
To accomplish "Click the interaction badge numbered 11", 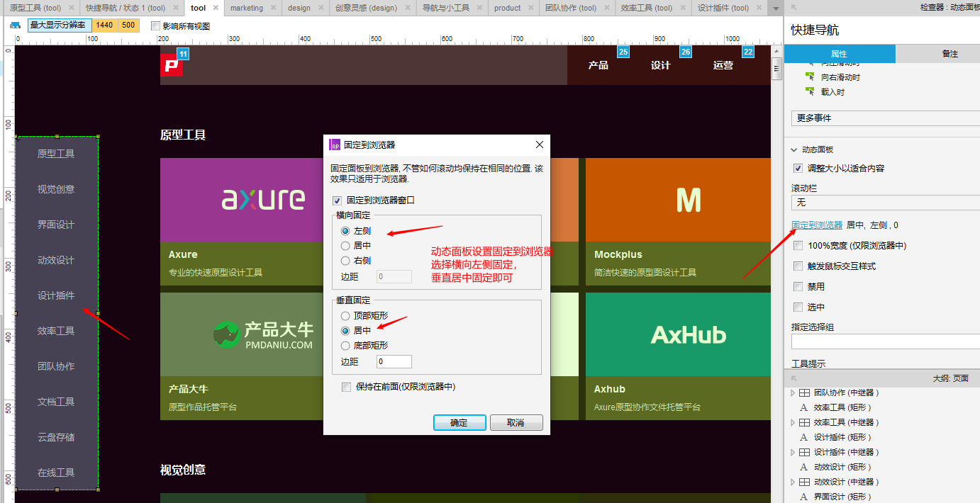I will (184, 54).
